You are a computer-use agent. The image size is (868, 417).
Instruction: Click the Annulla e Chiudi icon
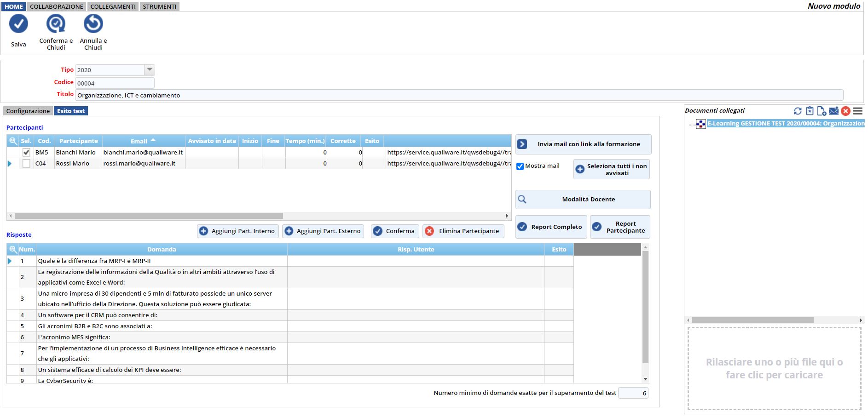pyautogui.click(x=93, y=24)
